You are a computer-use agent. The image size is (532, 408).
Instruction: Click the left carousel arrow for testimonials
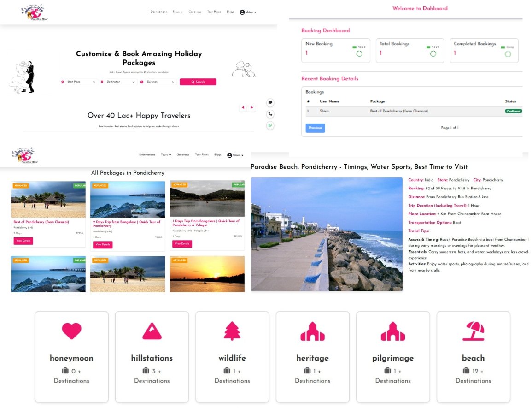pos(243,108)
